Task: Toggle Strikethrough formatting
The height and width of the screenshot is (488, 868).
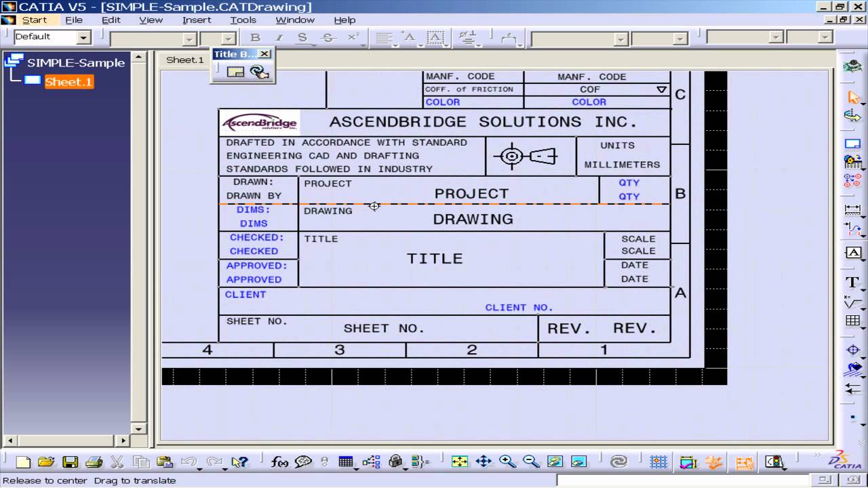Action: coord(328,38)
